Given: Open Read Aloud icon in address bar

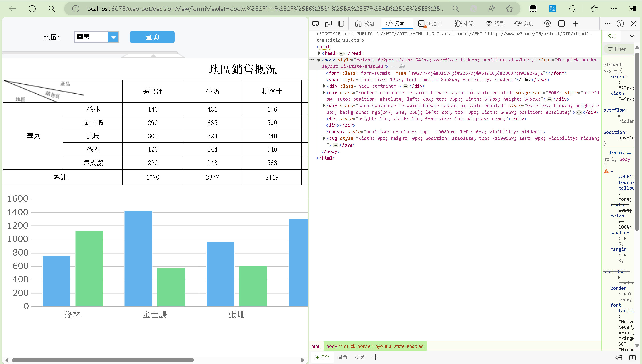Looking at the screenshot, I should click(x=491, y=9).
